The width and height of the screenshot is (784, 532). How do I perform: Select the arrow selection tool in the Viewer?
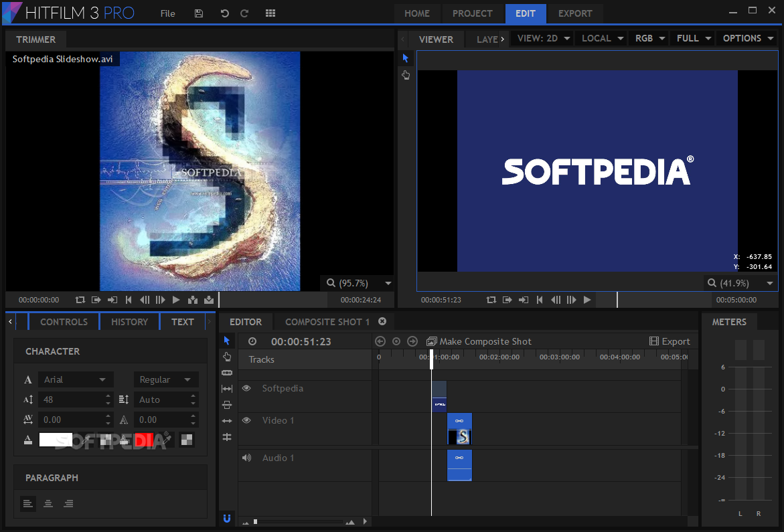(x=406, y=58)
